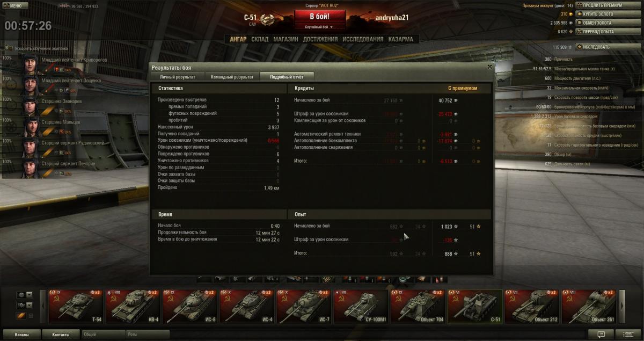Start battle with В бой! button
Viewport: 644px width, 341px height.
(319, 16)
